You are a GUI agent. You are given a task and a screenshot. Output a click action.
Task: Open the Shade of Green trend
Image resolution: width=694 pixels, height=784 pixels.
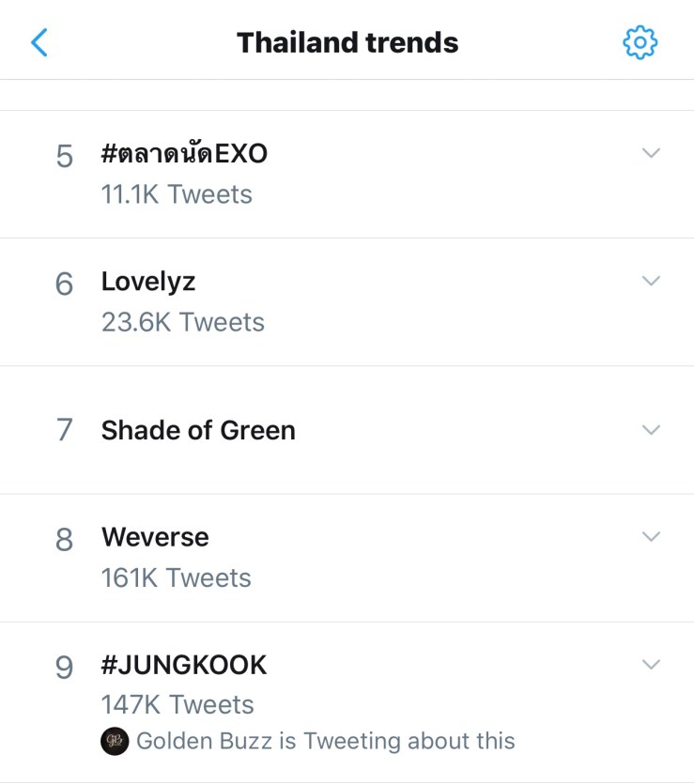(198, 430)
